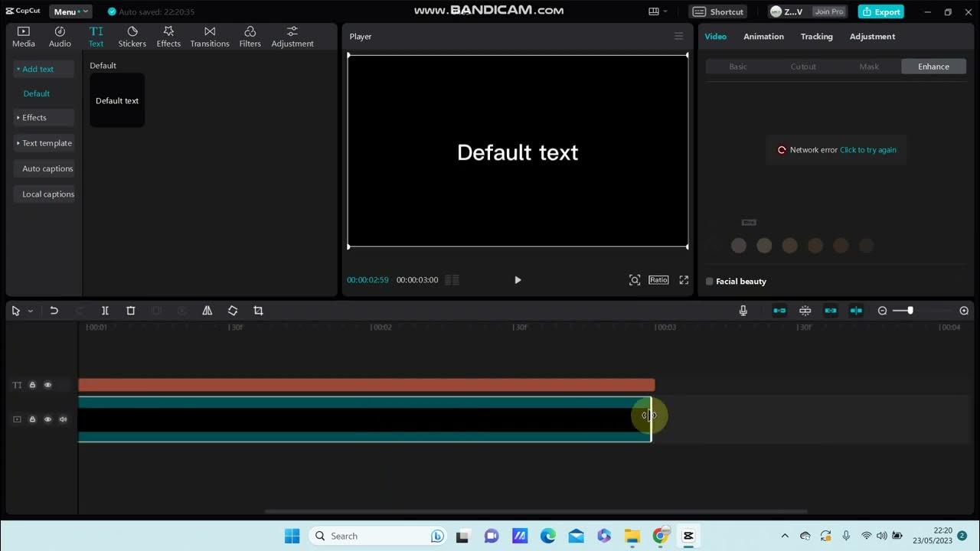980x551 pixels.
Task: Open Local captions
Action: tap(44, 194)
